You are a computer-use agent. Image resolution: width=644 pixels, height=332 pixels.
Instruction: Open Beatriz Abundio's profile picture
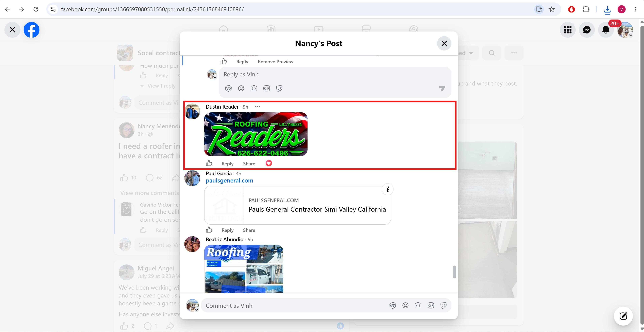coord(192,244)
